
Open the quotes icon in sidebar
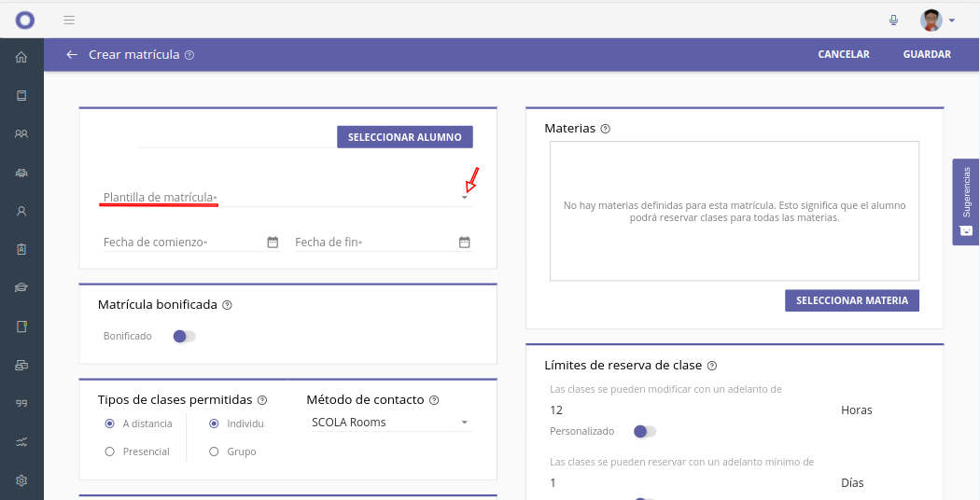pyautogui.click(x=21, y=404)
